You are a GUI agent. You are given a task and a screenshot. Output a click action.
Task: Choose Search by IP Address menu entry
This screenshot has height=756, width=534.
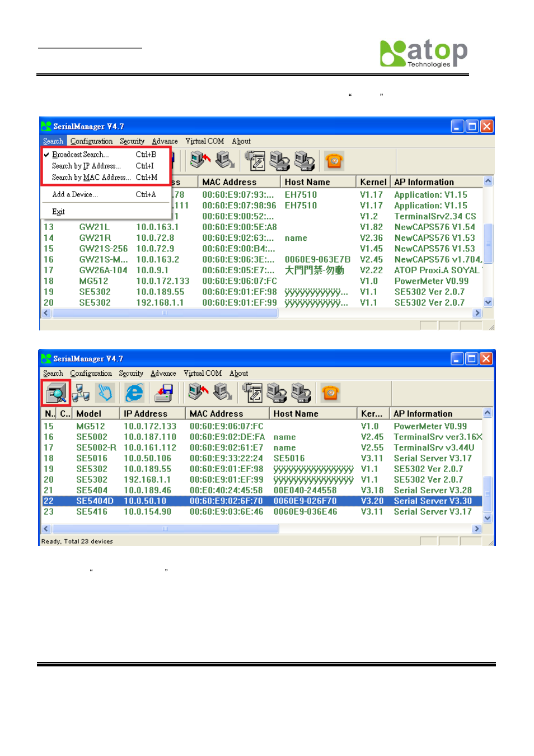click(101, 166)
